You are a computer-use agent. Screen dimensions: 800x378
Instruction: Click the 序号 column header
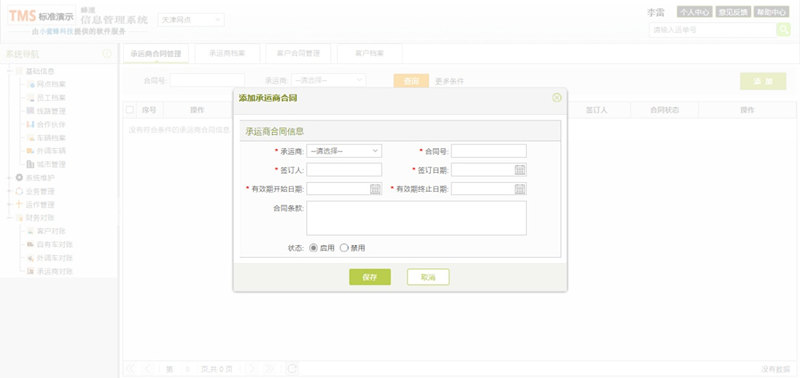pyautogui.click(x=149, y=110)
